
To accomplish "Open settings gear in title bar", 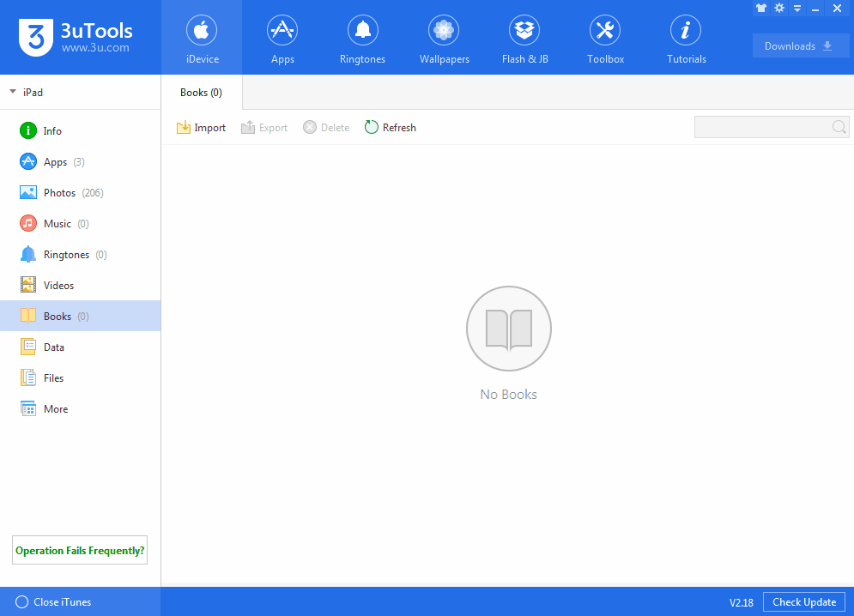I will [779, 9].
